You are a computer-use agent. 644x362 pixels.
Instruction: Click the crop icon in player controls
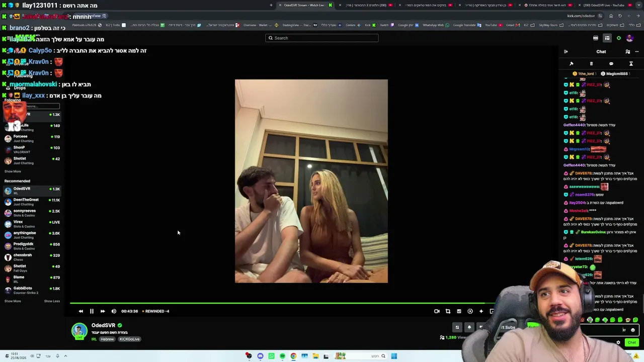tap(448, 311)
